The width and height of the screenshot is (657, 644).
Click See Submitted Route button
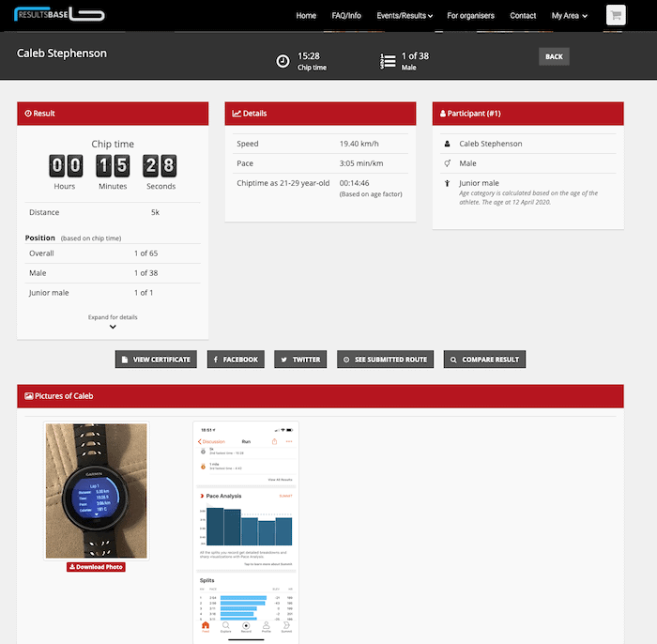click(x=385, y=360)
